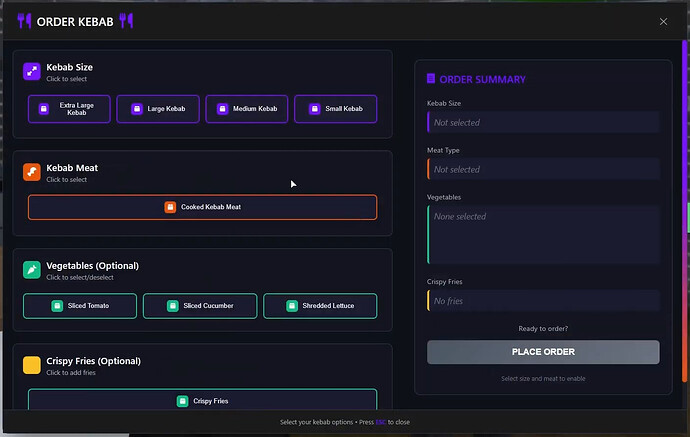This screenshot has height=437, width=690.
Task: Click the ORDER KEBAB window title
Action: (x=75, y=22)
